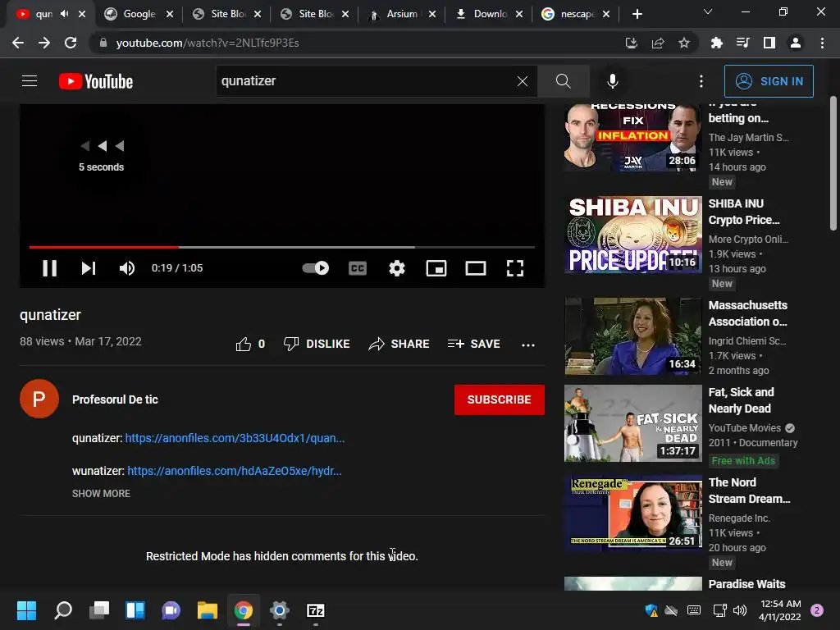Open media control icon in toolbar
The image size is (840, 630).
(x=742, y=43)
